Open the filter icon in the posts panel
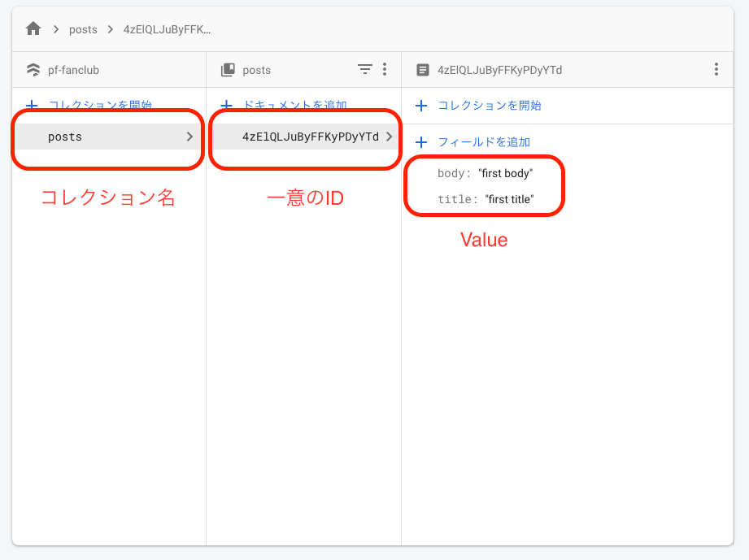The height and width of the screenshot is (560, 749). click(x=364, y=70)
